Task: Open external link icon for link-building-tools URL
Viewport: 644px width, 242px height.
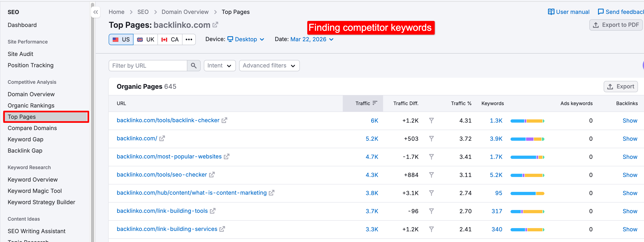Action: click(213, 211)
